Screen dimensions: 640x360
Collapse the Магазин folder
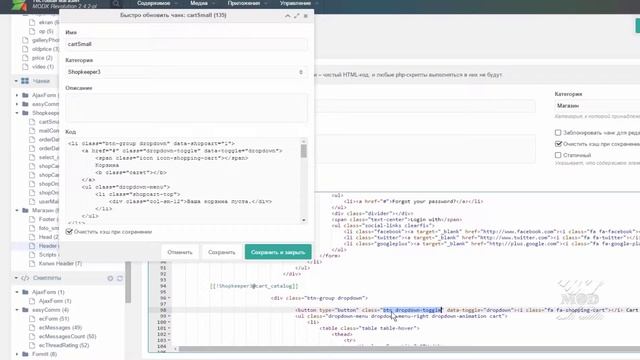pyautogui.click(x=17, y=210)
